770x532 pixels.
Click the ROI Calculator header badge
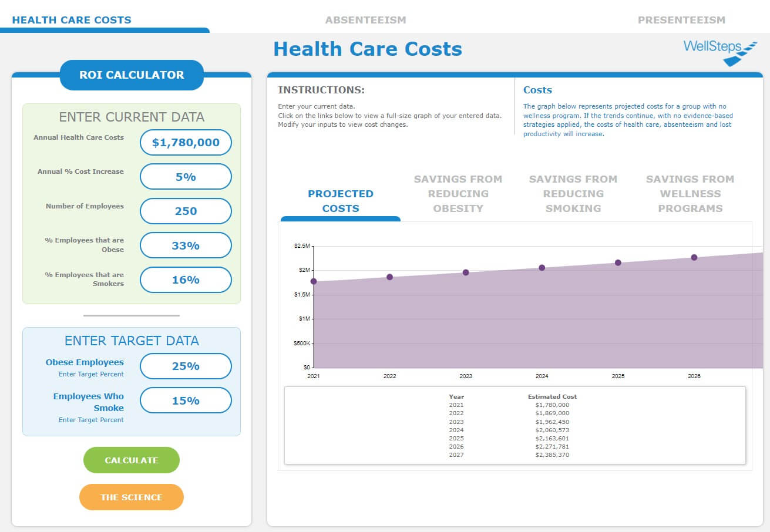[132, 75]
